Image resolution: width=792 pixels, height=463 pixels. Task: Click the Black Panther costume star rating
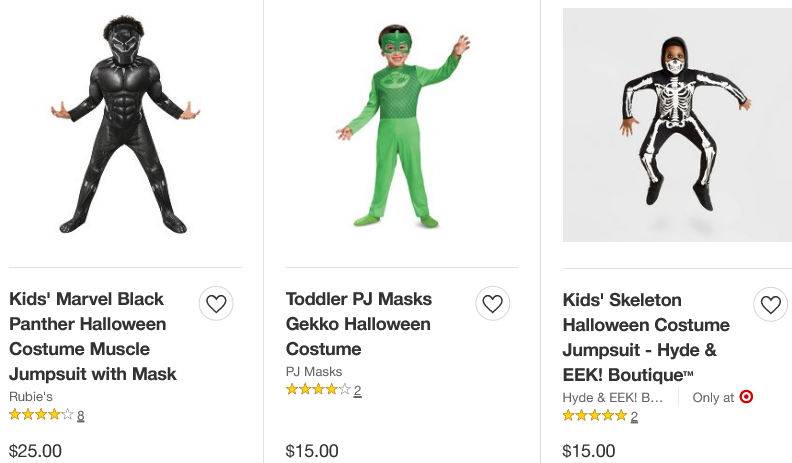41,414
